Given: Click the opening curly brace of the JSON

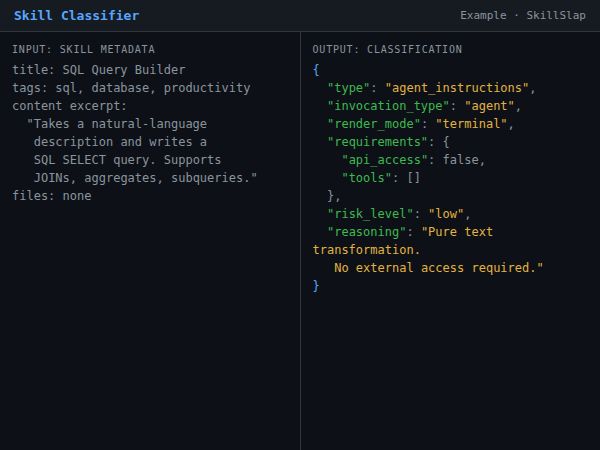Looking at the screenshot, I should pyautogui.click(x=316, y=70).
